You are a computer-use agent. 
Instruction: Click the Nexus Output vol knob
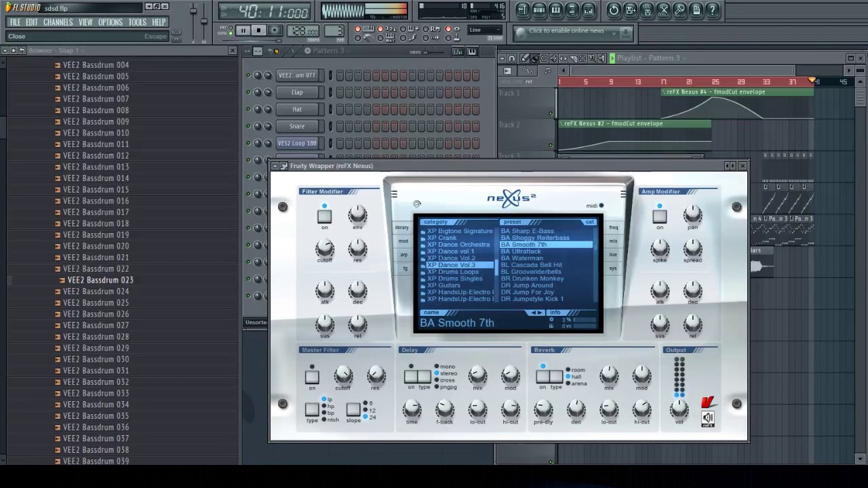[x=679, y=409]
